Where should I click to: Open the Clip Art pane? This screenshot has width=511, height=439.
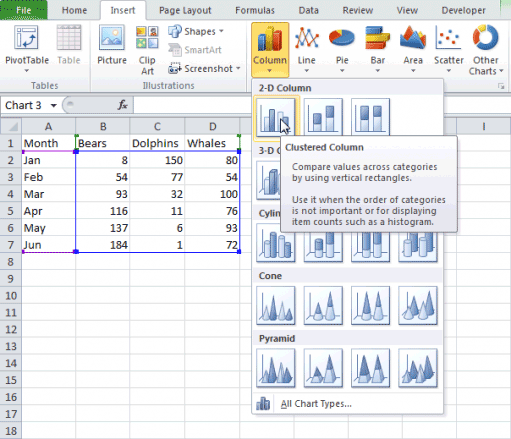click(x=147, y=50)
